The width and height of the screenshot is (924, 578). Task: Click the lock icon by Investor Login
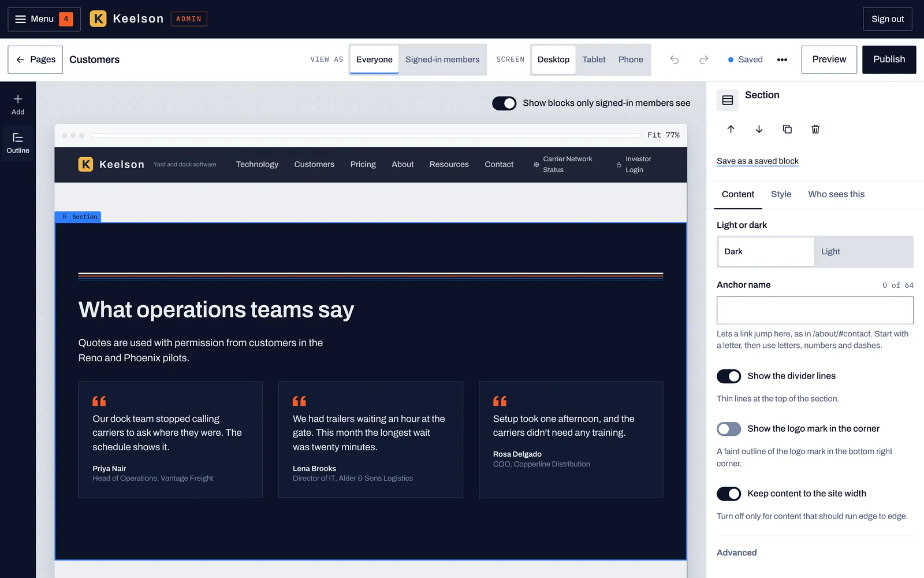click(x=619, y=165)
